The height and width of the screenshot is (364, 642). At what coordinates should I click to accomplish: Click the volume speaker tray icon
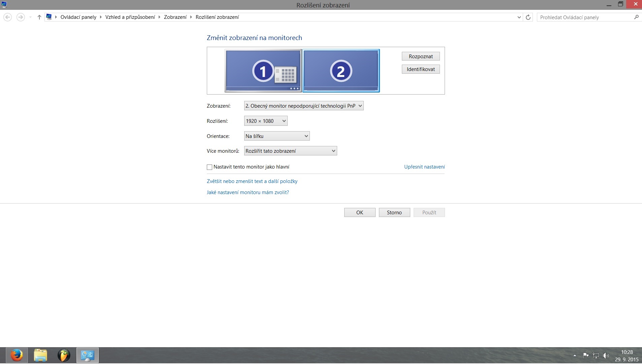[x=606, y=356]
